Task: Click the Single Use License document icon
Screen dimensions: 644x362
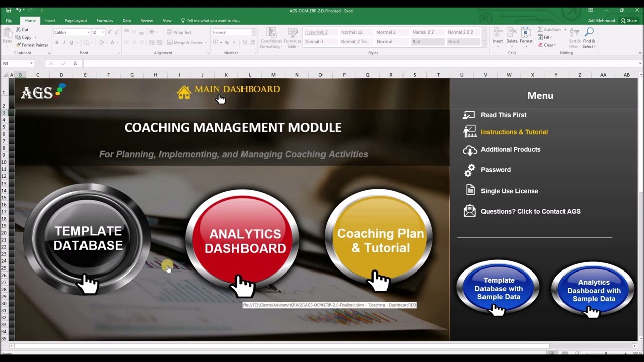Action: point(470,190)
